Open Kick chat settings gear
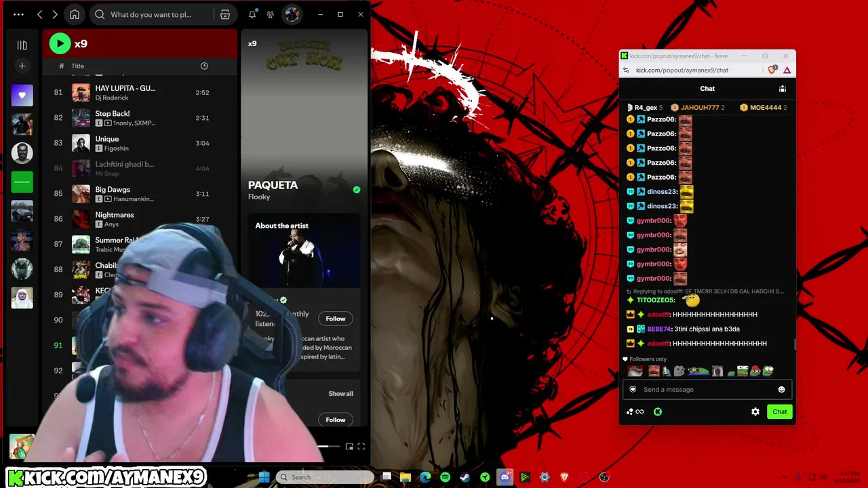 (x=755, y=411)
